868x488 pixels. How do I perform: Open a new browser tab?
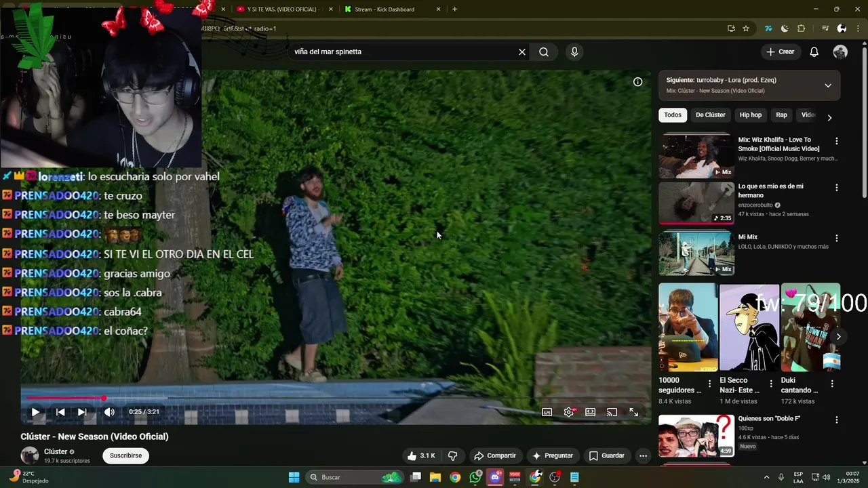point(454,9)
